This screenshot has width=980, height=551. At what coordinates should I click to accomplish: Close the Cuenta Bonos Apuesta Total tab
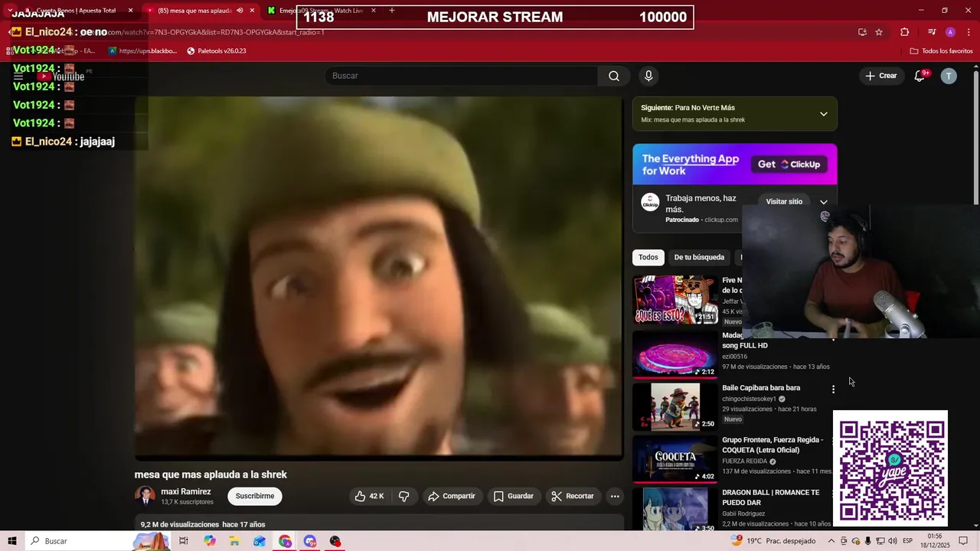pyautogui.click(x=130, y=11)
